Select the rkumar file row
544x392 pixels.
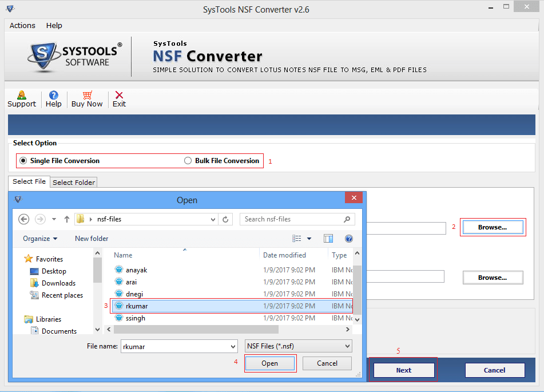[232, 306]
